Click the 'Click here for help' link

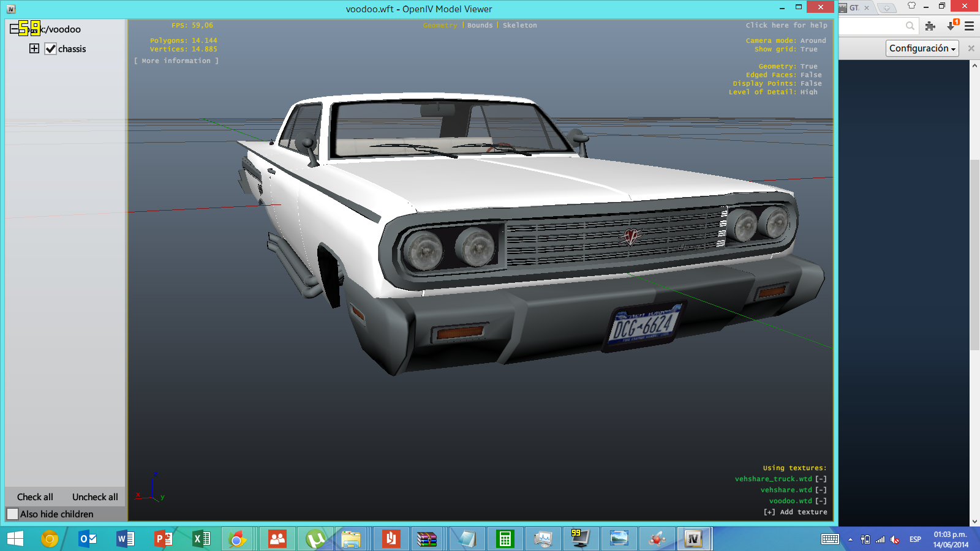(x=786, y=25)
